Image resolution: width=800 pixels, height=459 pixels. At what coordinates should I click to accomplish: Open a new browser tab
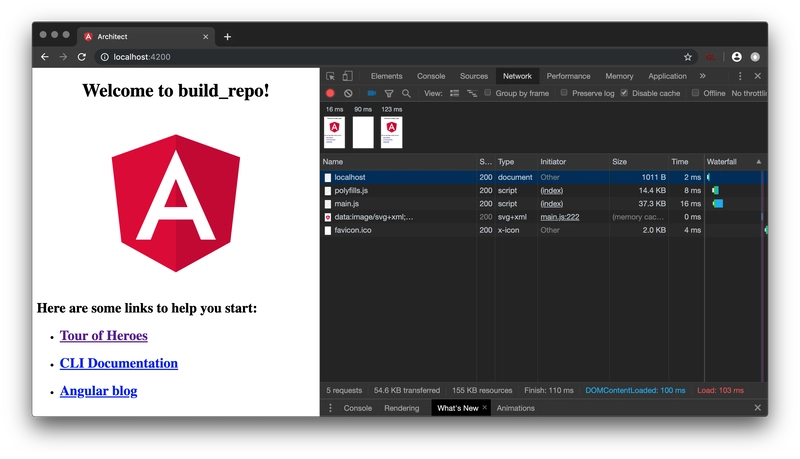click(228, 37)
